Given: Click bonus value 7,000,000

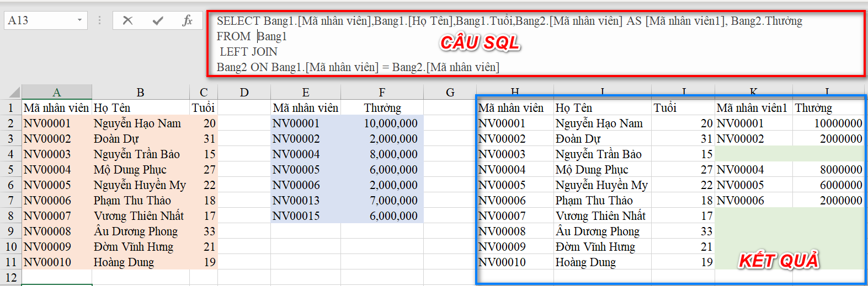Looking at the screenshot, I should pyautogui.click(x=382, y=200).
